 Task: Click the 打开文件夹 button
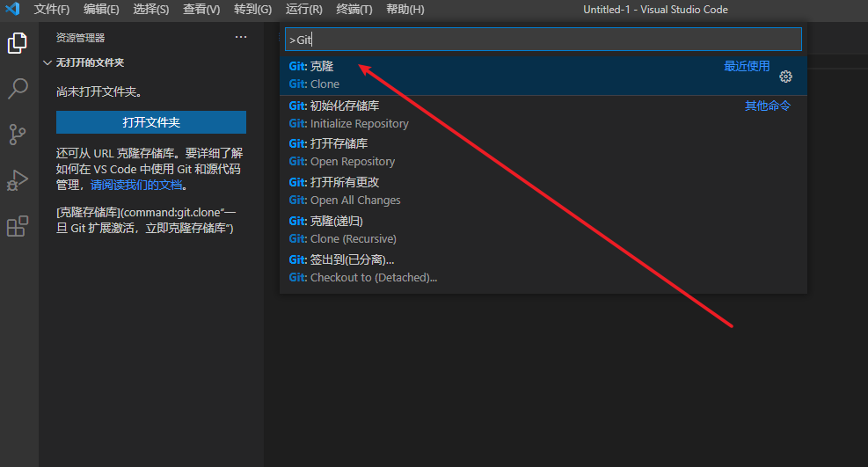[x=151, y=122]
